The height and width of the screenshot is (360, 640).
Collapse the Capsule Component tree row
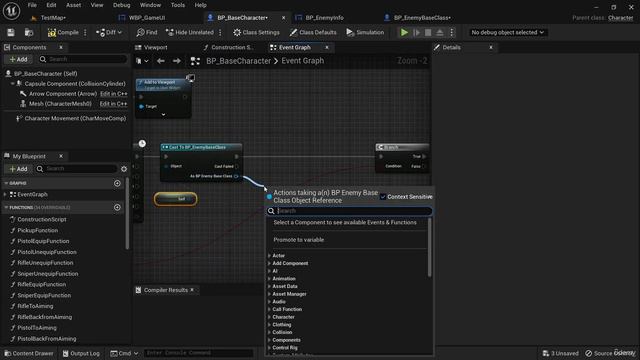pyautogui.click(x=12, y=83)
